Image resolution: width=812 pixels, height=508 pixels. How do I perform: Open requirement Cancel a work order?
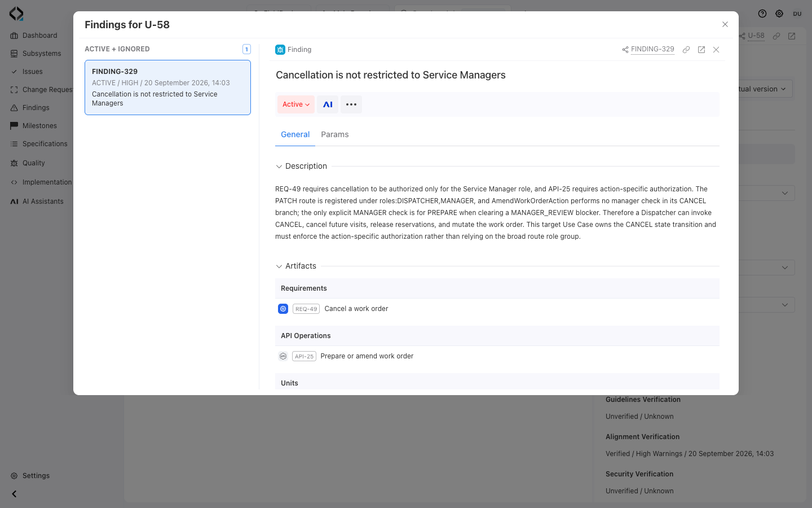(x=356, y=309)
